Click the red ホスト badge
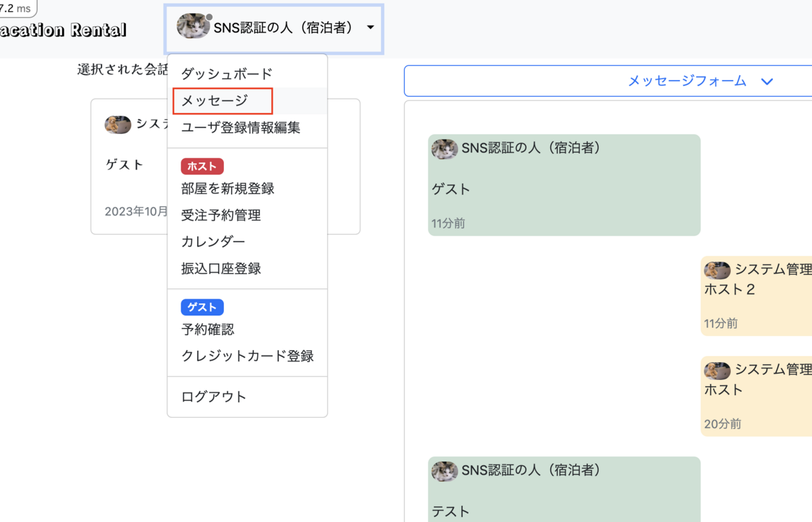Image resolution: width=812 pixels, height=522 pixels. coord(202,166)
